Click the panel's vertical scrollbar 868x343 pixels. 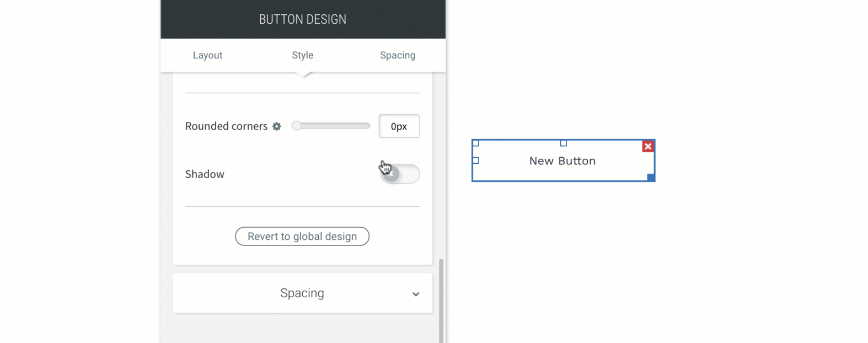coord(441,301)
